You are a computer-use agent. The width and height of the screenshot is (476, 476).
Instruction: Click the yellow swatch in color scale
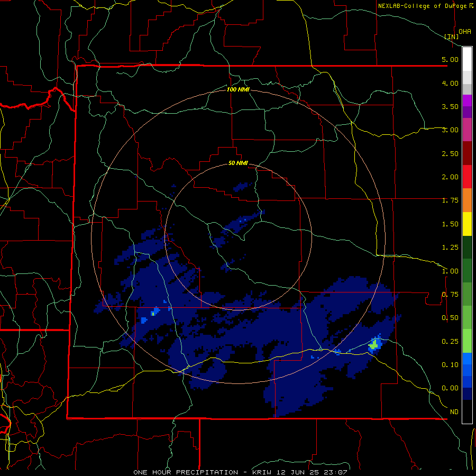click(x=467, y=224)
